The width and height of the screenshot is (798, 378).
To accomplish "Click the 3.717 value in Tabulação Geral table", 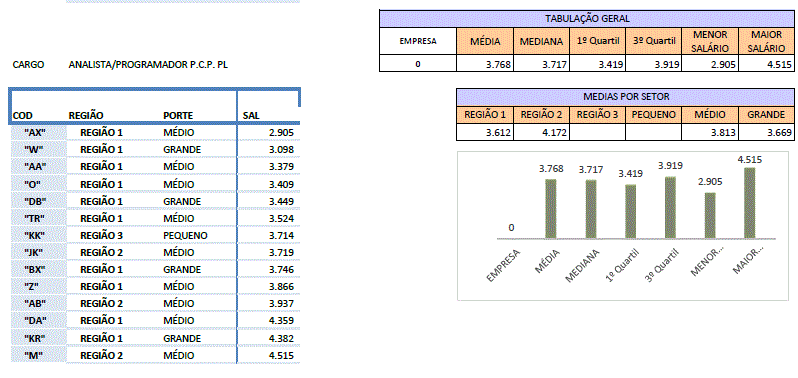I will click(x=542, y=64).
